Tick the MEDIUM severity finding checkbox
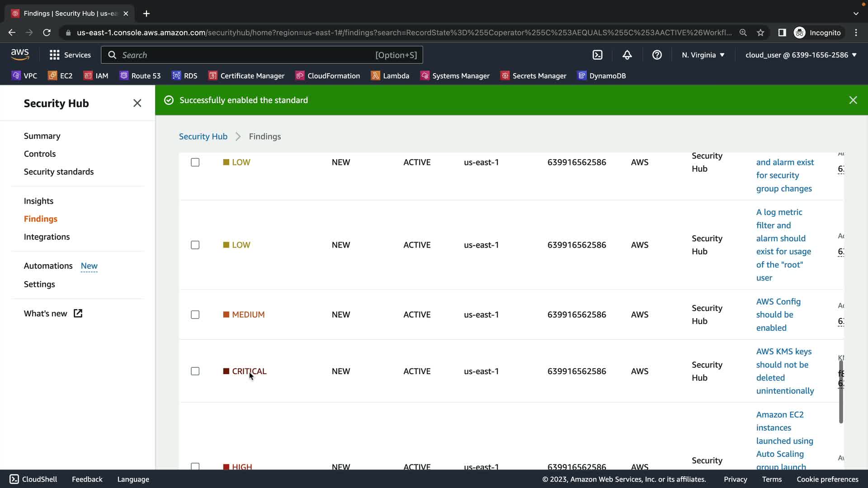This screenshot has width=868, height=488. pos(195,314)
